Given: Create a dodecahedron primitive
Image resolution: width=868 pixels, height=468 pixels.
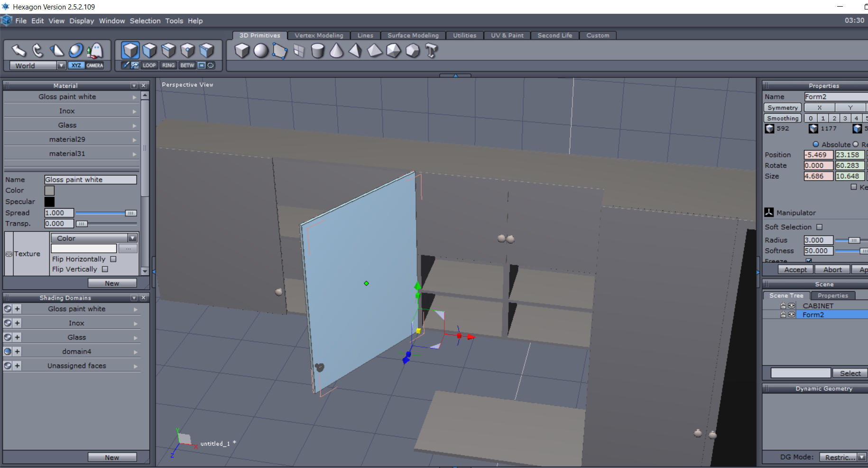Looking at the screenshot, I should coord(413,51).
